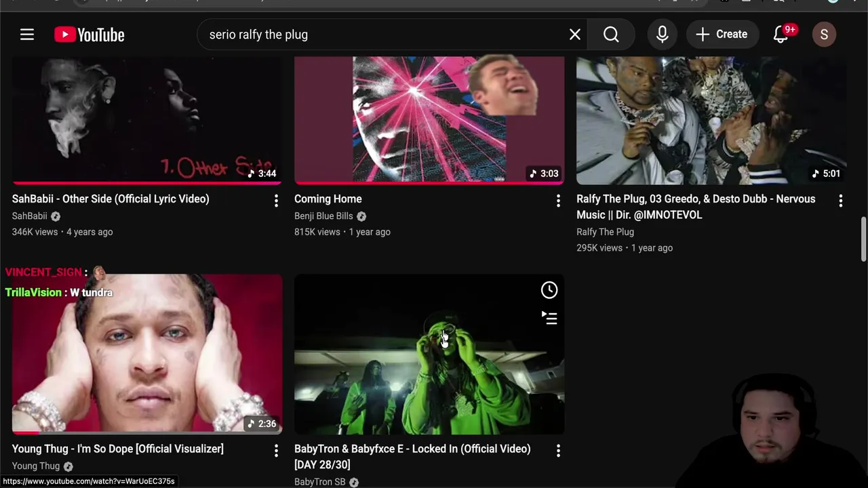Click the page vertical scrollbar
This screenshot has width=868, height=488.
click(863, 239)
